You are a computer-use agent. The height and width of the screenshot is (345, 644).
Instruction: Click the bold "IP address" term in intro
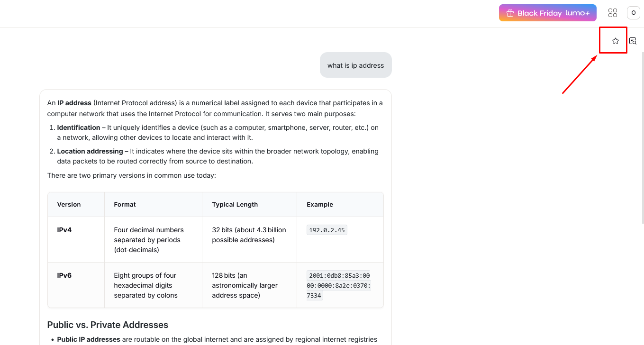click(74, 103)
